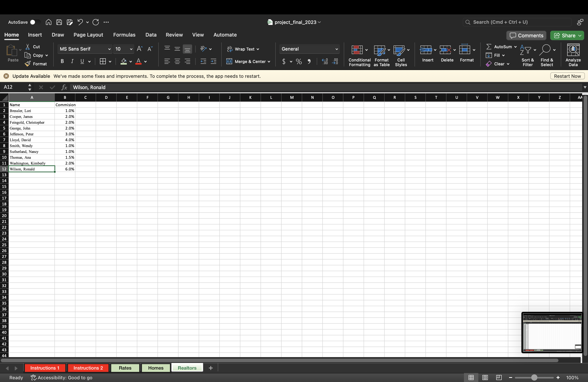Open Conditional Formatting
The width and height of the screenshot is (588, 382).
[359, 55]
